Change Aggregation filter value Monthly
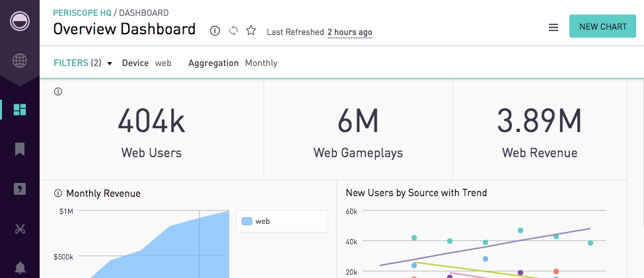Image resolution: width=644 pixels, height=278 pixels. coord(261,63)
